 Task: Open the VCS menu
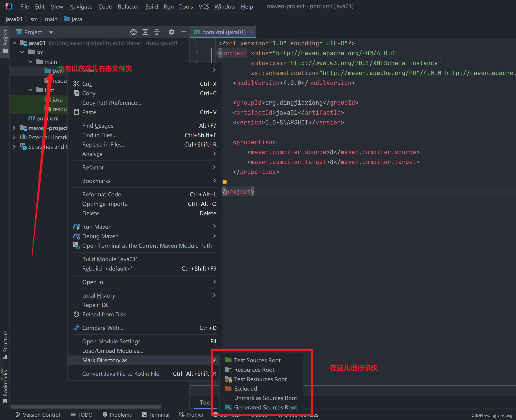point(204,7)
